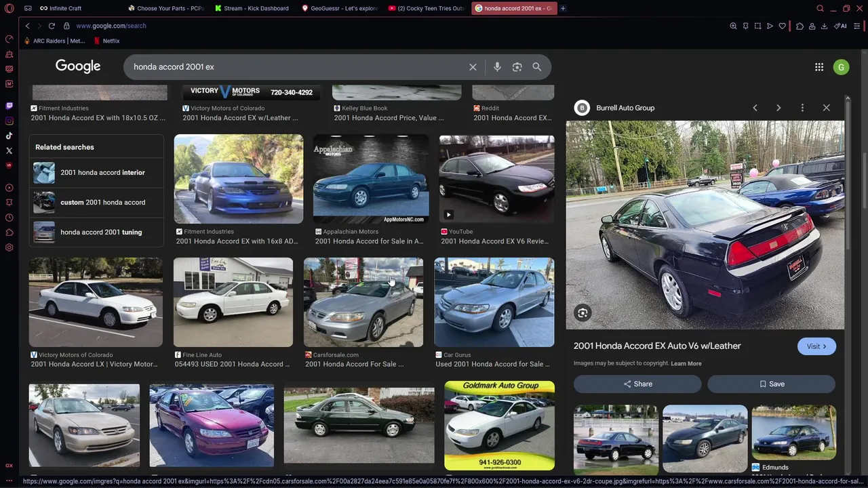Show next image in preview panel
868x488 pixels.
coord(778,108)
